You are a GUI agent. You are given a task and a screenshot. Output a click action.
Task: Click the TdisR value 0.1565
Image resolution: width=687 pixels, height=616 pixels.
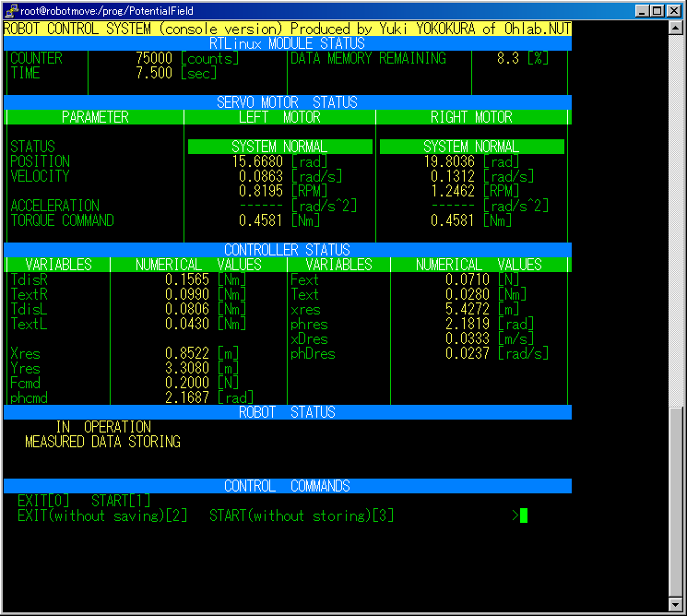tap(187, 279)
